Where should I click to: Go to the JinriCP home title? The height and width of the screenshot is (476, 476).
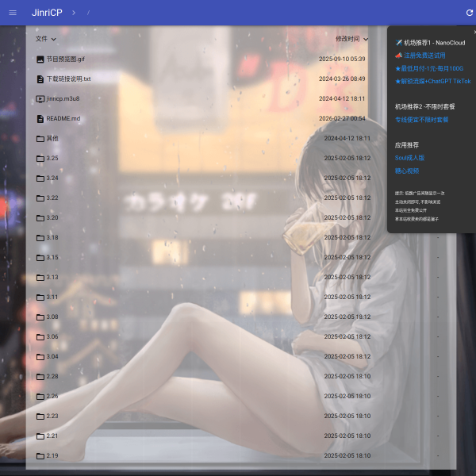click(x=47, y=13)
